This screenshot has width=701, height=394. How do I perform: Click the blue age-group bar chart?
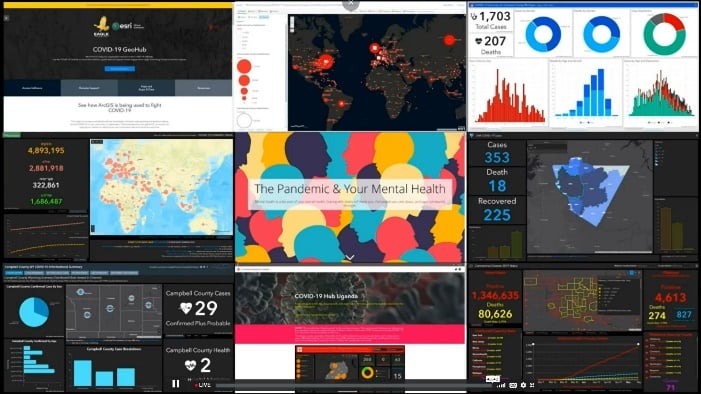click(x=586, y=93)
